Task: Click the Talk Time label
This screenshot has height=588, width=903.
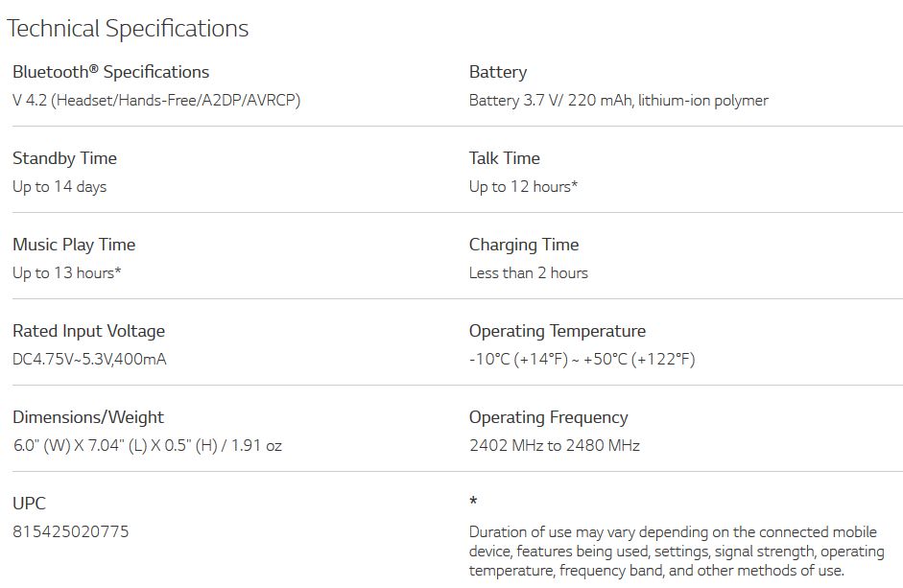Action: tap(504, 158)
